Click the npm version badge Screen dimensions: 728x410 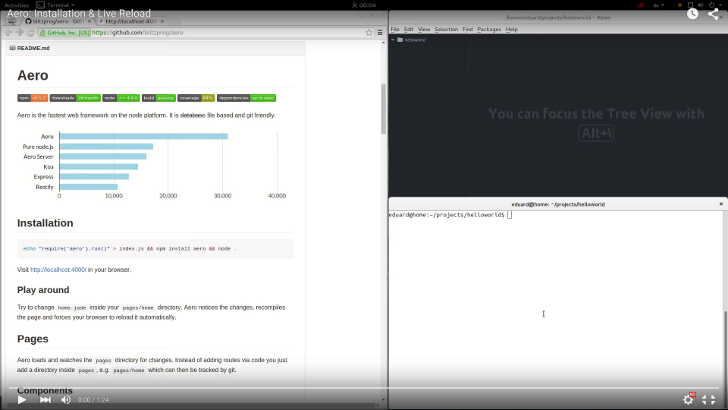32,98
